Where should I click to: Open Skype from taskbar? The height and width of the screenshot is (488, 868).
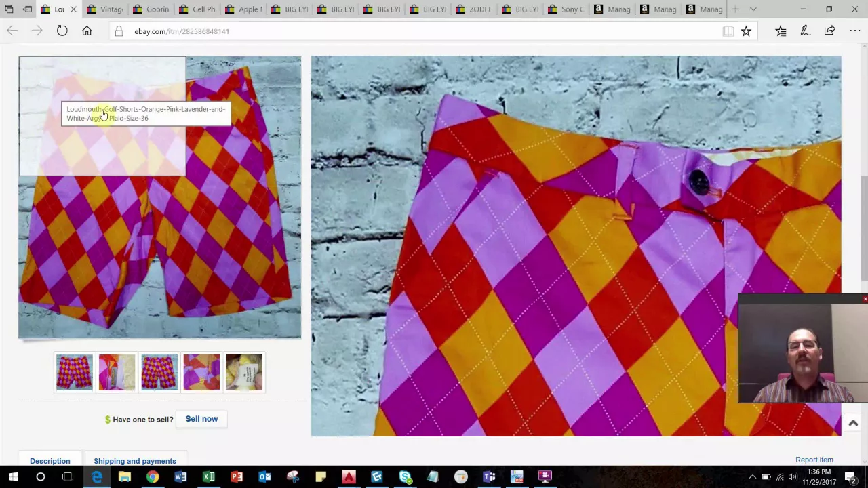405,477
